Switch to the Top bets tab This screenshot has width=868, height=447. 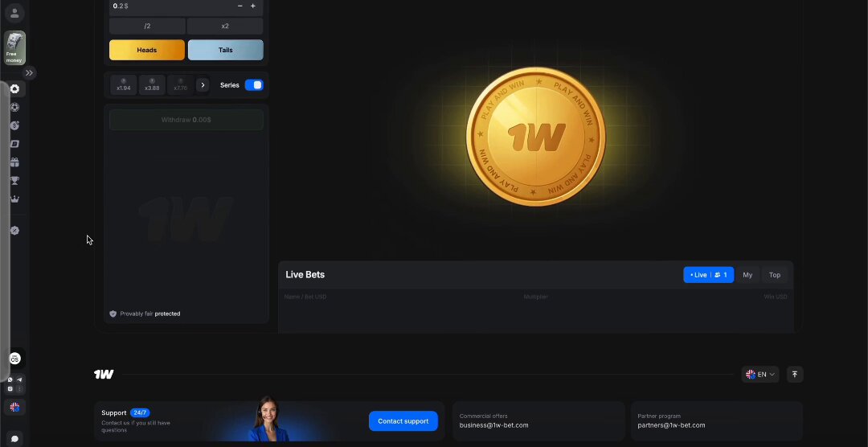[x=775, y=275]
